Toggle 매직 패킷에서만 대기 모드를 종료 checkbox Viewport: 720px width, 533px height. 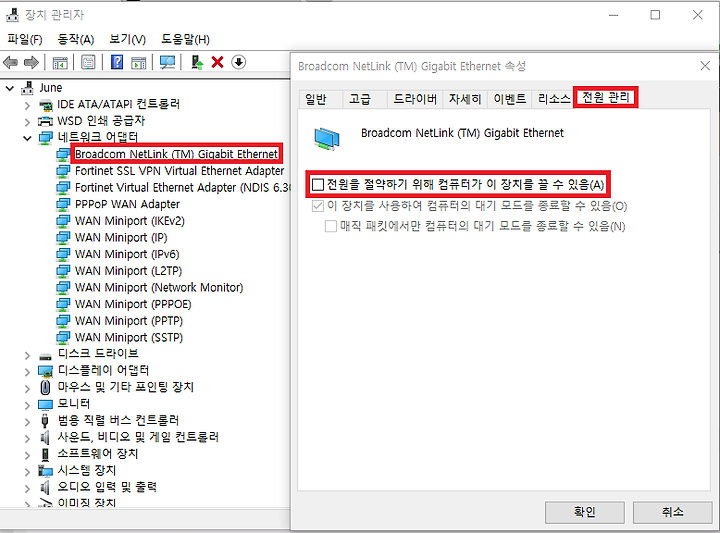(331, 226)
